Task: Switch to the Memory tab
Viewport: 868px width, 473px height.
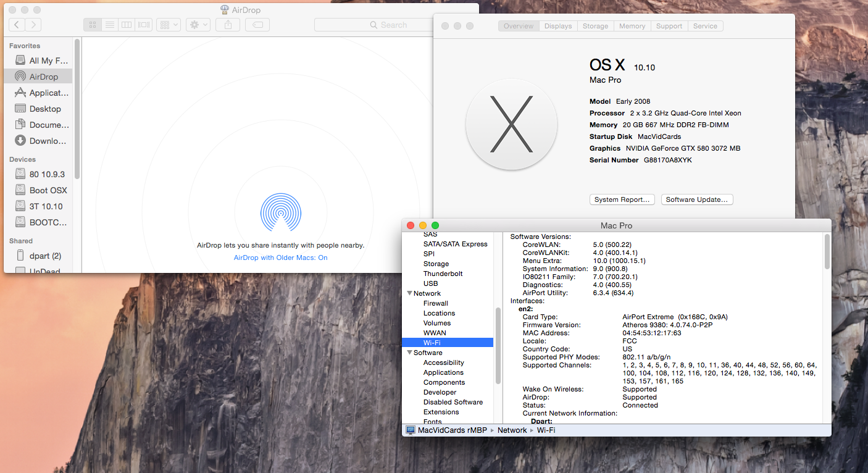Action: click(x=632, y=26)
